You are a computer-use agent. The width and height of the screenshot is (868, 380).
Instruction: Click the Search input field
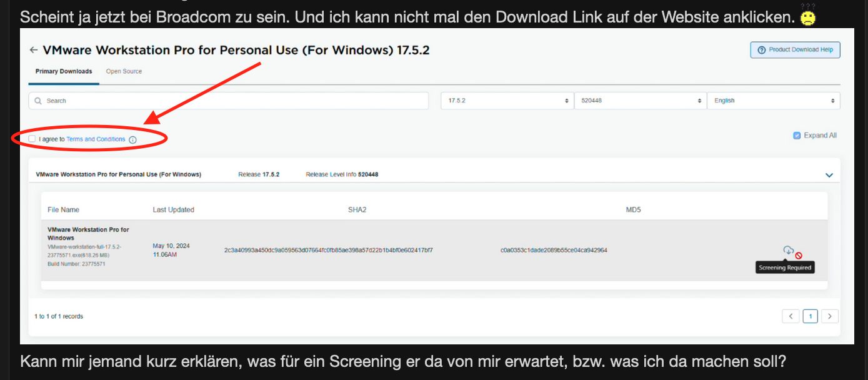click(229, 101)
